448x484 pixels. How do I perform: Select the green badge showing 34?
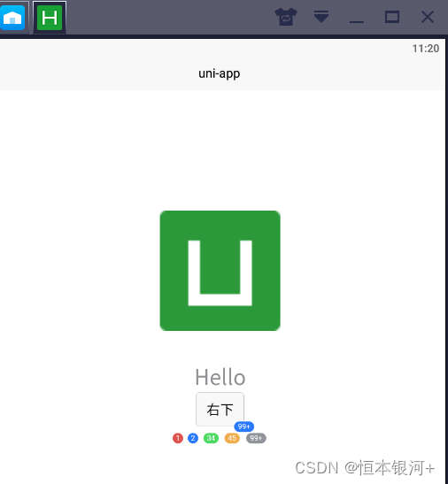click(x=211, y=438)
